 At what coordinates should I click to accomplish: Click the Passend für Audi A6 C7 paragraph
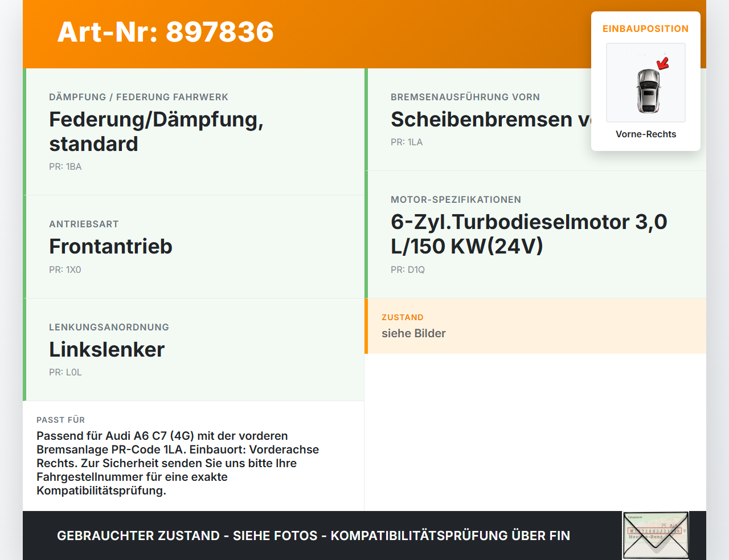[178, 464]
